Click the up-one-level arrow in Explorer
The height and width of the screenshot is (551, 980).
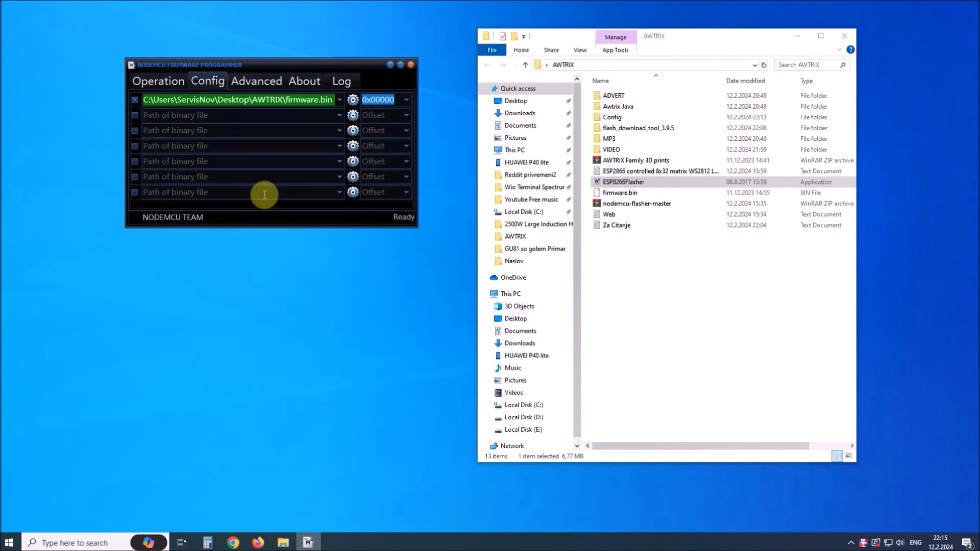point(525,65)
